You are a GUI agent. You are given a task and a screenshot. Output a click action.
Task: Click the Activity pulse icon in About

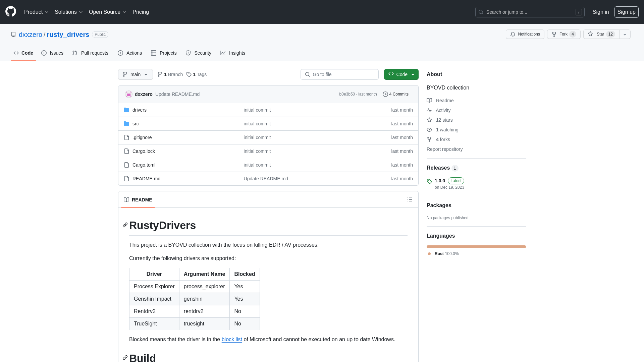pos(429,110)
